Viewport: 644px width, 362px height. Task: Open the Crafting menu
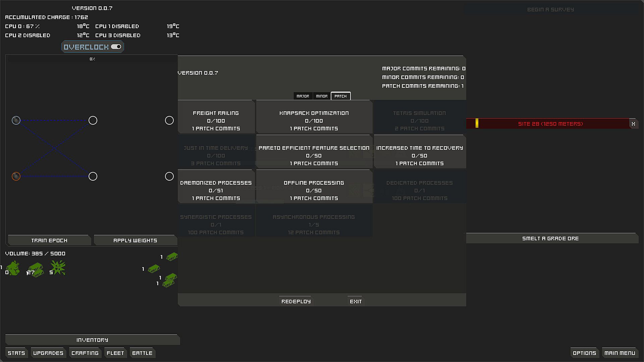pyautogui.click(x=85, y=353)
